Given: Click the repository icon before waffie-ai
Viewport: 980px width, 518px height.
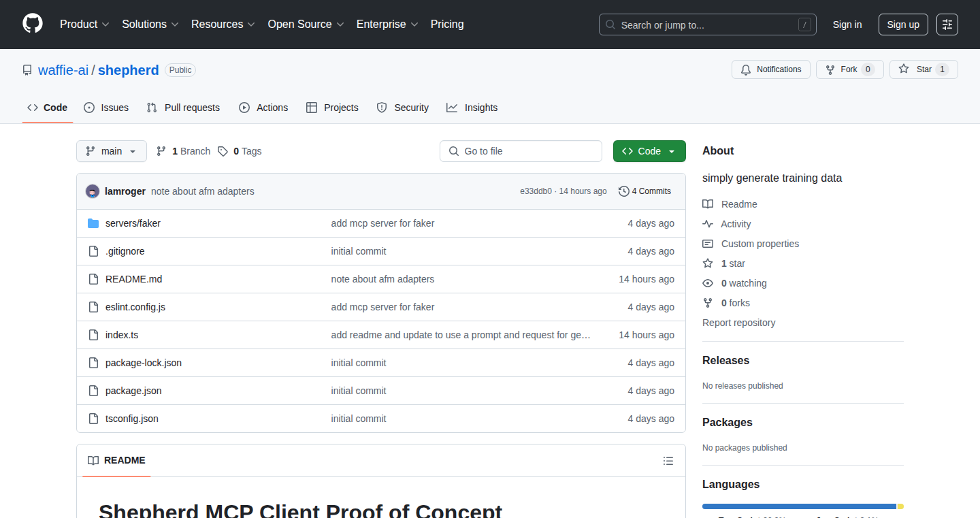Looking at the screenshot, I should tap(27, 70).
